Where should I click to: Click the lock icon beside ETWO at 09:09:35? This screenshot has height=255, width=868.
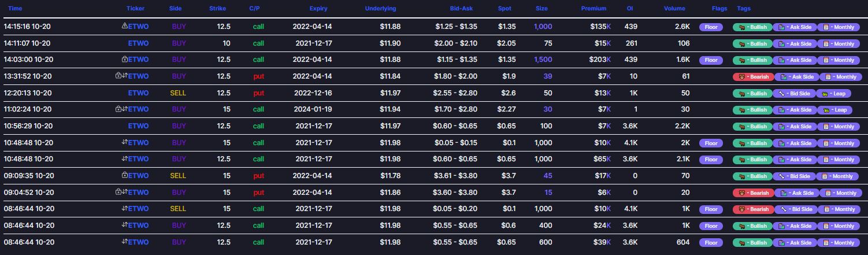124,175
